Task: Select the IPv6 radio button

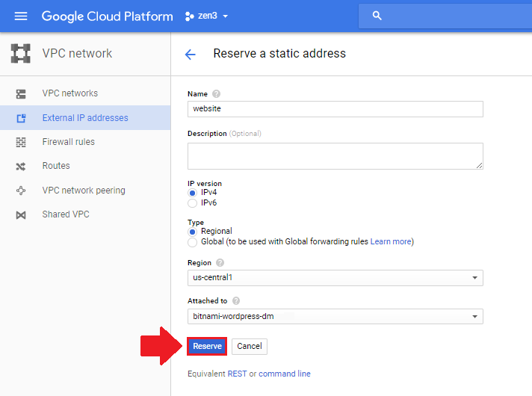Action: (x=192, y=203)
